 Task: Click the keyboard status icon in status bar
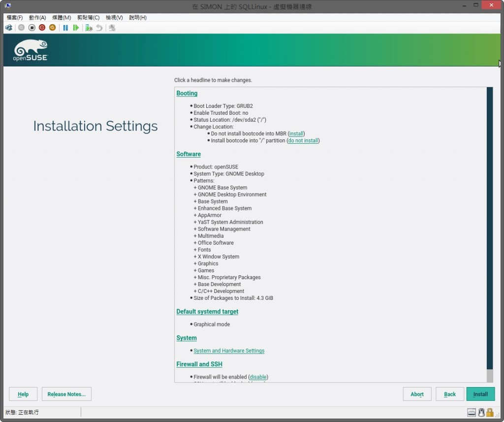coord(472,412)
